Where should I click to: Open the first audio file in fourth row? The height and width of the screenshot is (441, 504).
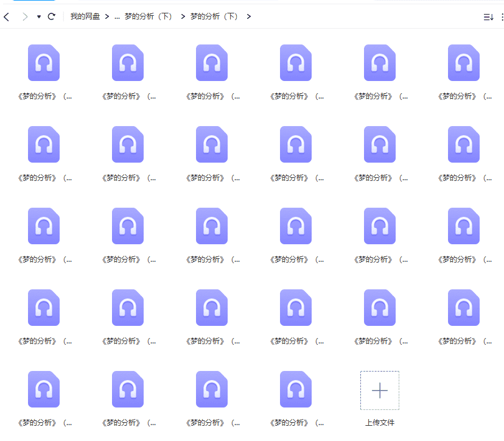(44, 308)
